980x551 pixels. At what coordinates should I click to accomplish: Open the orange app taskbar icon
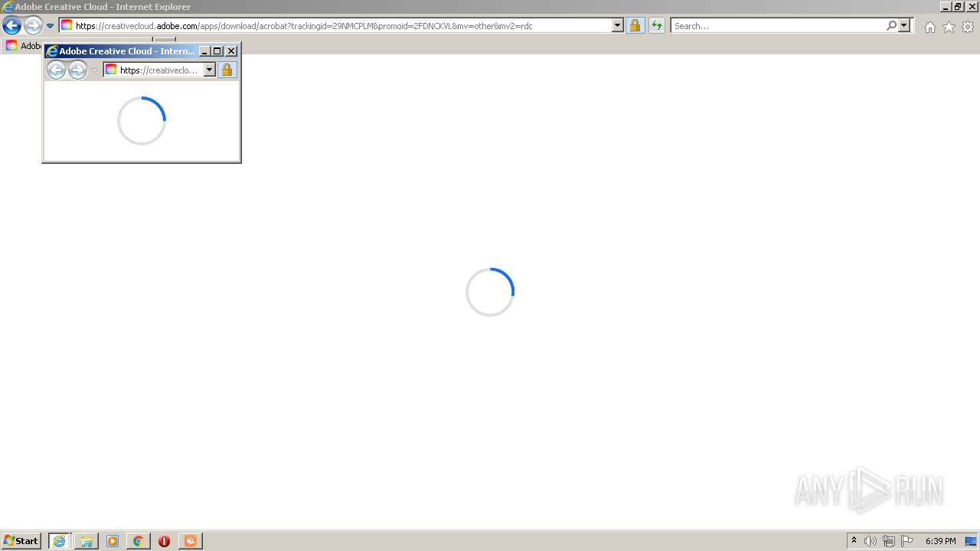[x=190, y=541]
